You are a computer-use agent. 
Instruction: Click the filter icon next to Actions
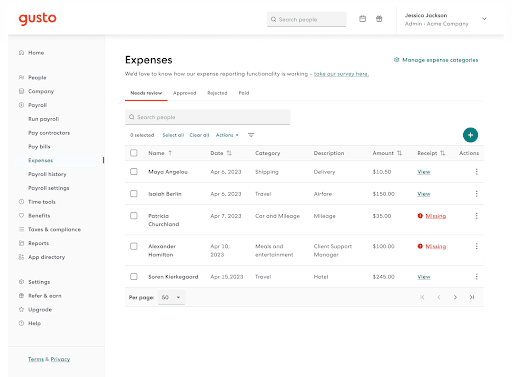(x=251, y=135)
